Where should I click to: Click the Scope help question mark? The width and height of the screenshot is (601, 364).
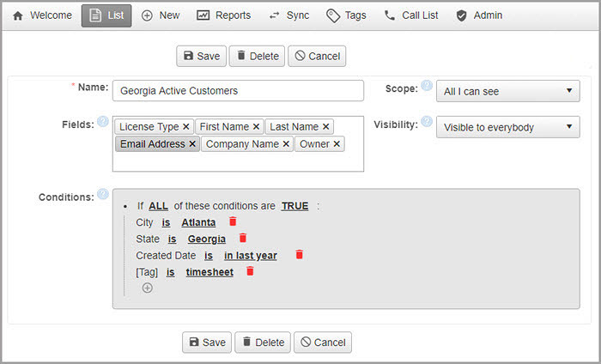(427, 86)
